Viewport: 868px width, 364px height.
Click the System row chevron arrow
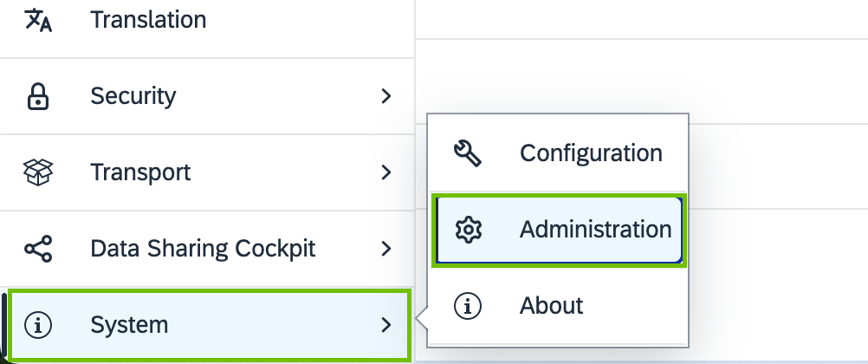point(386,325)
